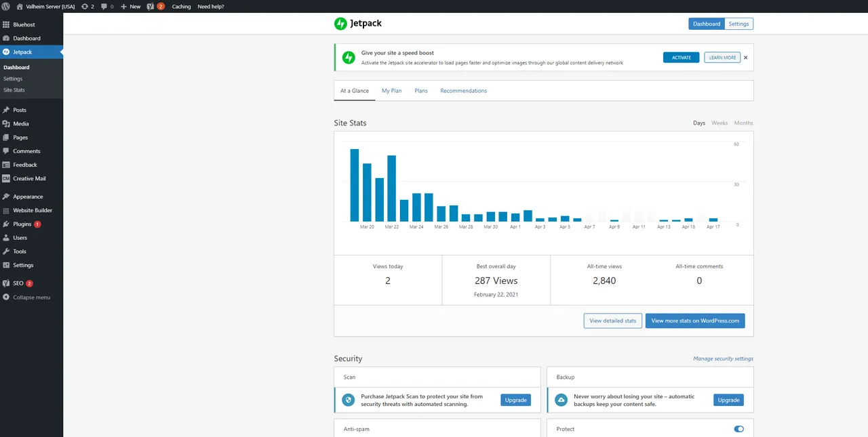Toggle the Protect switch

pos(739,429)
